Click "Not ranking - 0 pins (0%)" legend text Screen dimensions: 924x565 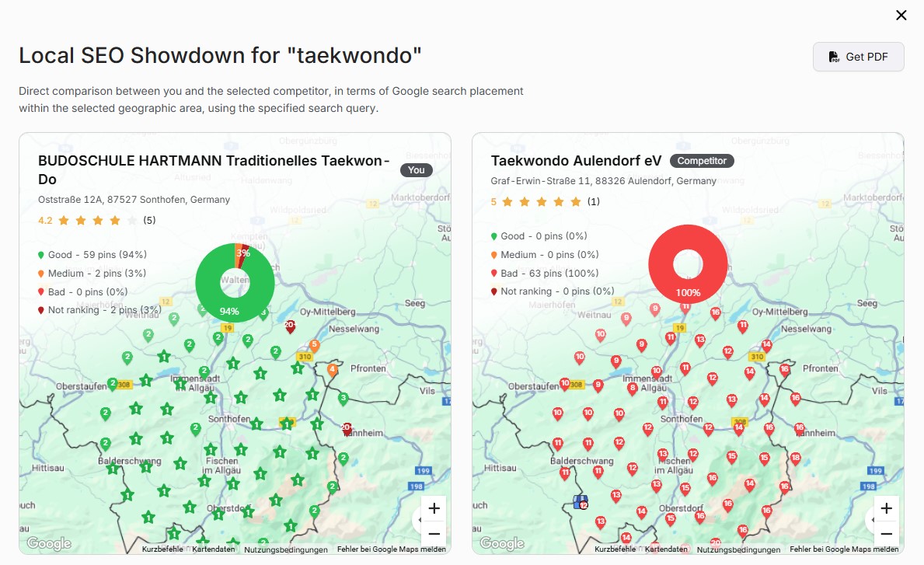point(557,291)
